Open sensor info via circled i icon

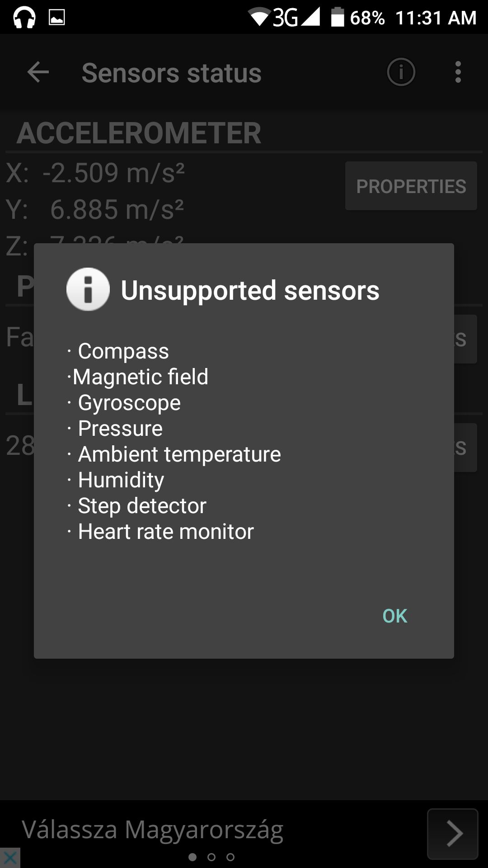coord(401,72)
